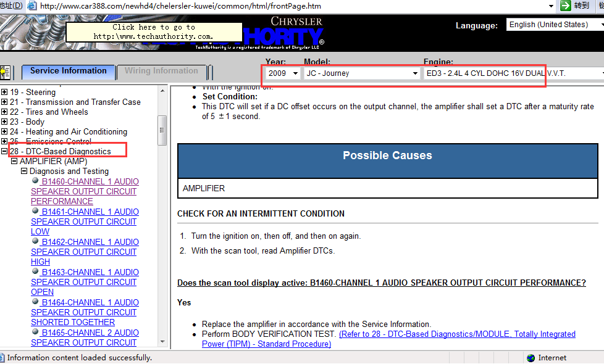This screenshot has width=604, height=364.
Task: Collapse the AMPLIFIER (AMP) node
Action: 14,161
